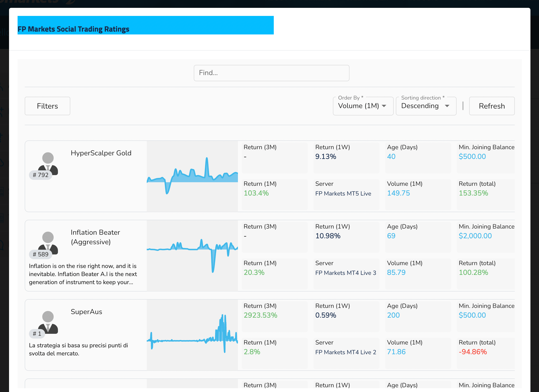View the HyperScalper Gold performance chart

coord(192,176)
